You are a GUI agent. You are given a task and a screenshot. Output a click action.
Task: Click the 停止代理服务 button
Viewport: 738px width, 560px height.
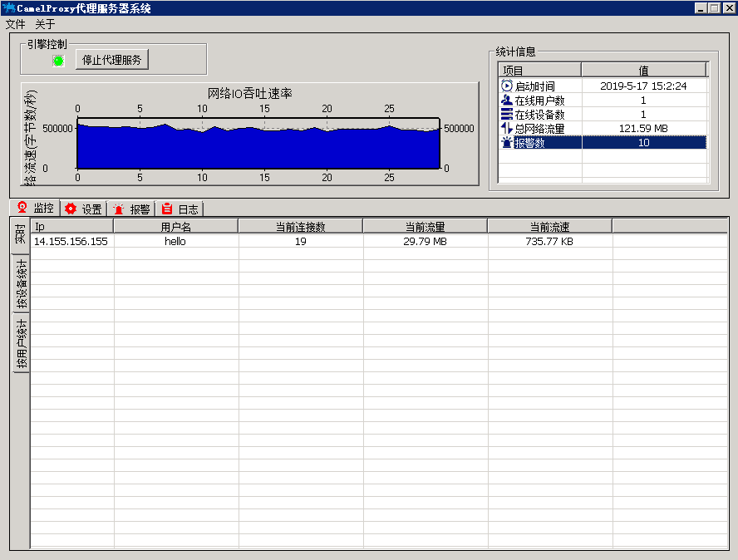112,60
